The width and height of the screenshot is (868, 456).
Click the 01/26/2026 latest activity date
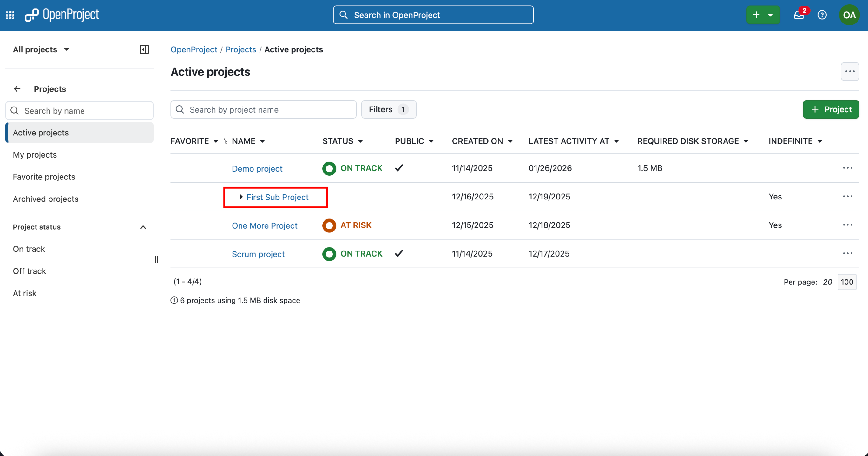coord(550,168)
